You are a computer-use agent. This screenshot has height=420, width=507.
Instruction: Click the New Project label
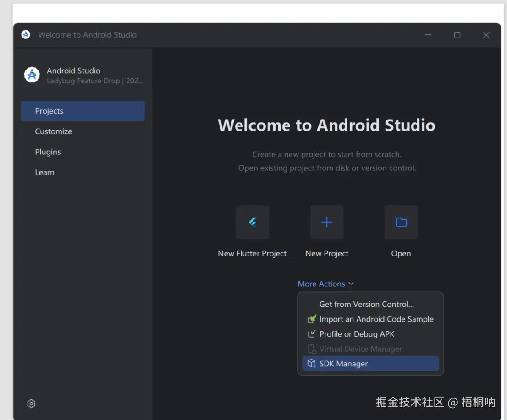click(x=327, y=254)
